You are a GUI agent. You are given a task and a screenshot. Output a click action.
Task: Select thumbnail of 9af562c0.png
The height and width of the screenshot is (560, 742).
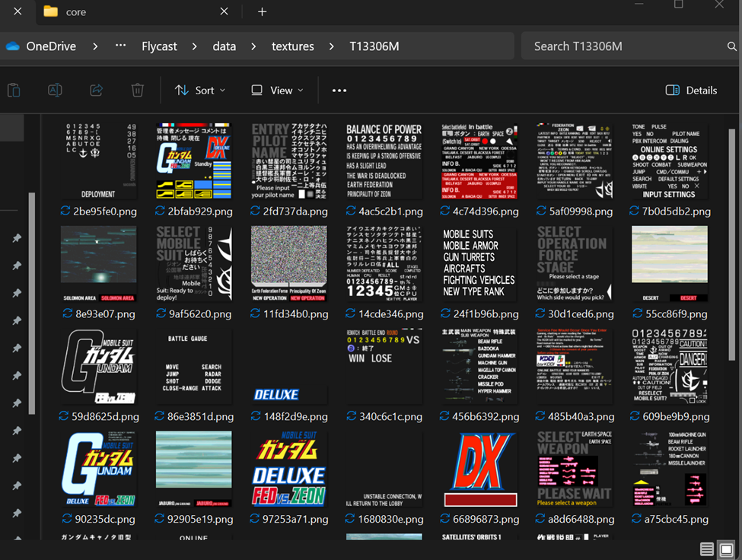[x=194, y=263]
